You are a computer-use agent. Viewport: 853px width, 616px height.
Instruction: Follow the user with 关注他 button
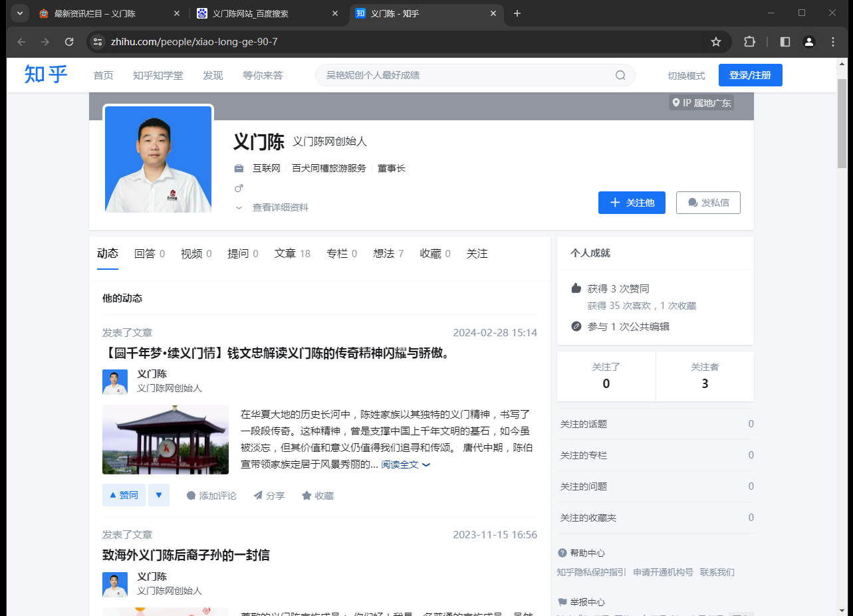point(632,203)
